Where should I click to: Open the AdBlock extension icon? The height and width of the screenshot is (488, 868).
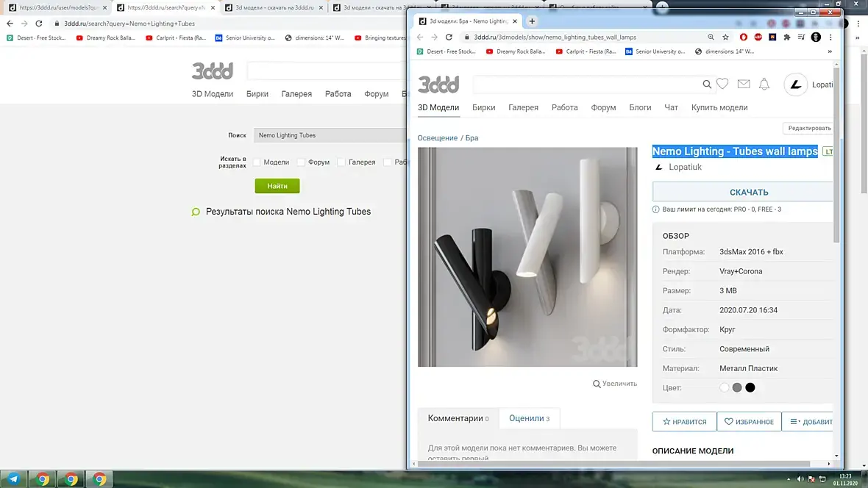(758, 37)
